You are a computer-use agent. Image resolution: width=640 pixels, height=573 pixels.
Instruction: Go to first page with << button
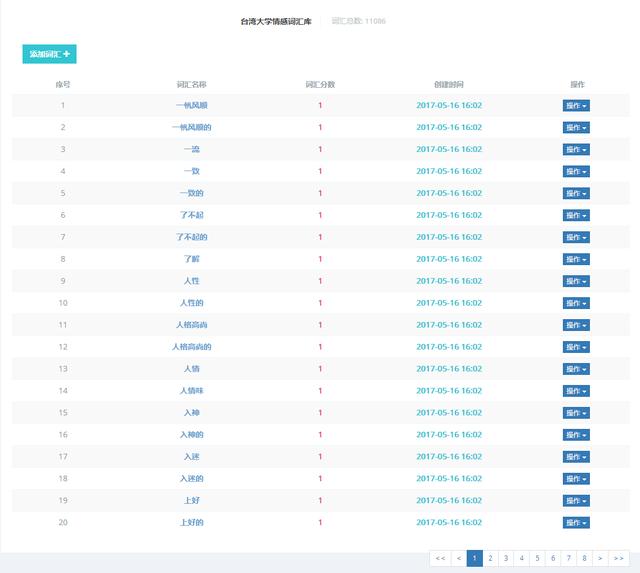click(x=440, y=558)
